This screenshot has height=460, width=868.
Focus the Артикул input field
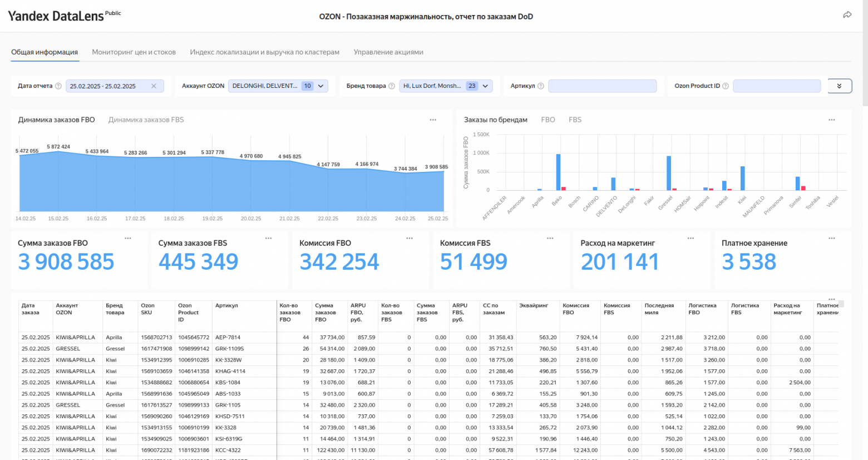[x=603, y=86]
